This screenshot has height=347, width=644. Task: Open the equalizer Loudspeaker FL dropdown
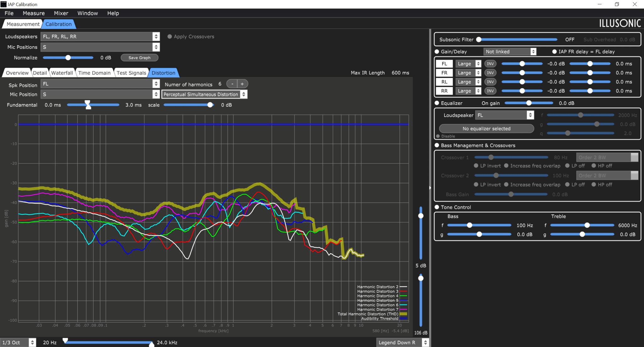coord(505,115)
